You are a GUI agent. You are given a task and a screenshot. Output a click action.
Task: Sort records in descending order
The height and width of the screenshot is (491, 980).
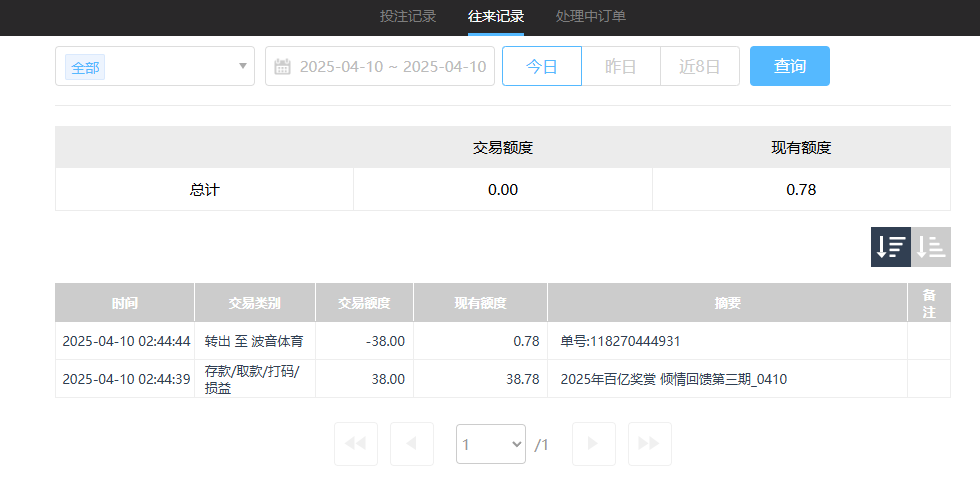[x=891, y=247]
